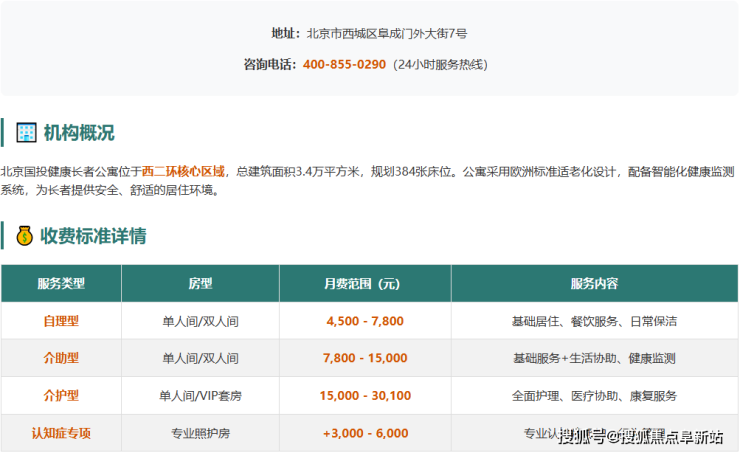Select the 认知症专项 service type cell
This screenshot has width=740, height=453.
tap(61, 433)
